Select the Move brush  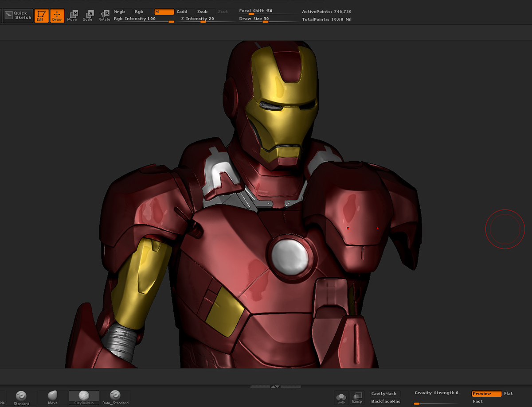53,398
